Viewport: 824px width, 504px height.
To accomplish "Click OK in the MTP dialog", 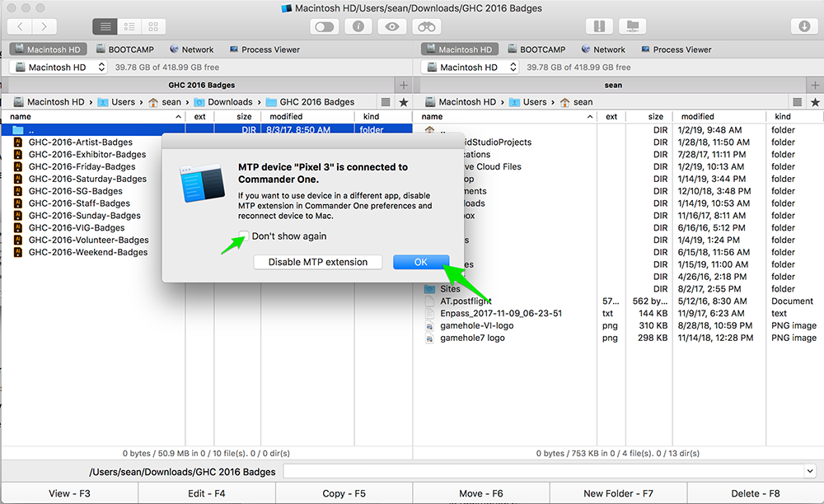I will (x=420, y=262).
